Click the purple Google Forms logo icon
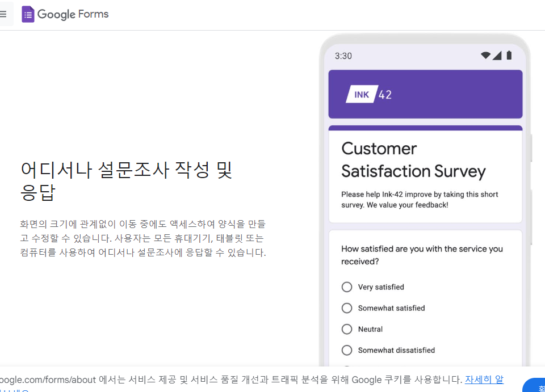The width and height of the screenshot is (545, 392). [x=27, y=14]
